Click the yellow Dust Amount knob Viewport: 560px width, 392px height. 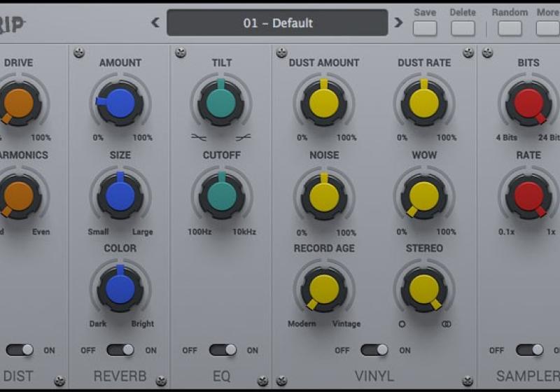coord(324,103)
